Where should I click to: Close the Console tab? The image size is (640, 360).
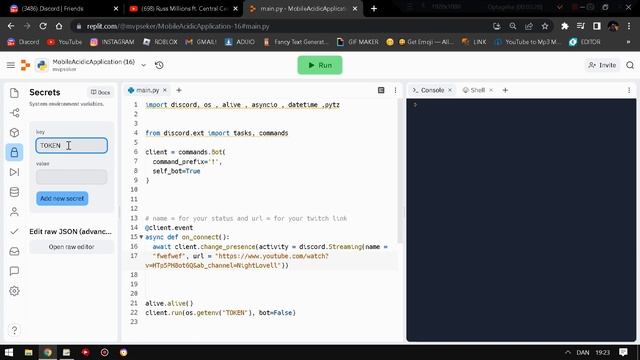pyautogui.click(x=450, y=90)
